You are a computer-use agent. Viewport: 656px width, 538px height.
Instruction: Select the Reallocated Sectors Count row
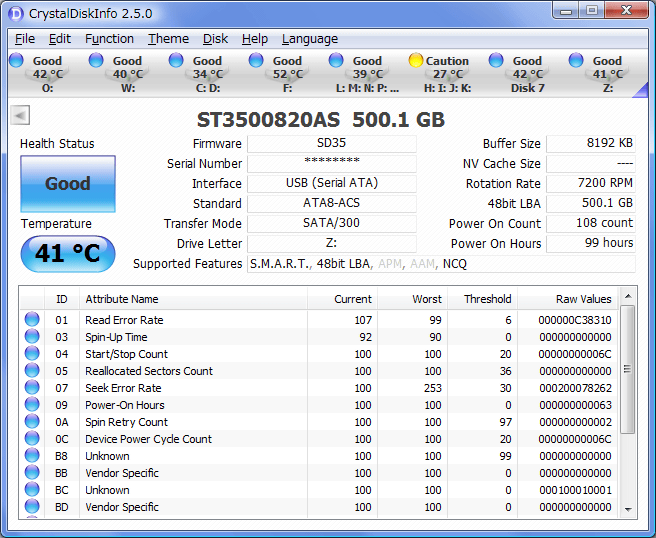tap(148, 371)
